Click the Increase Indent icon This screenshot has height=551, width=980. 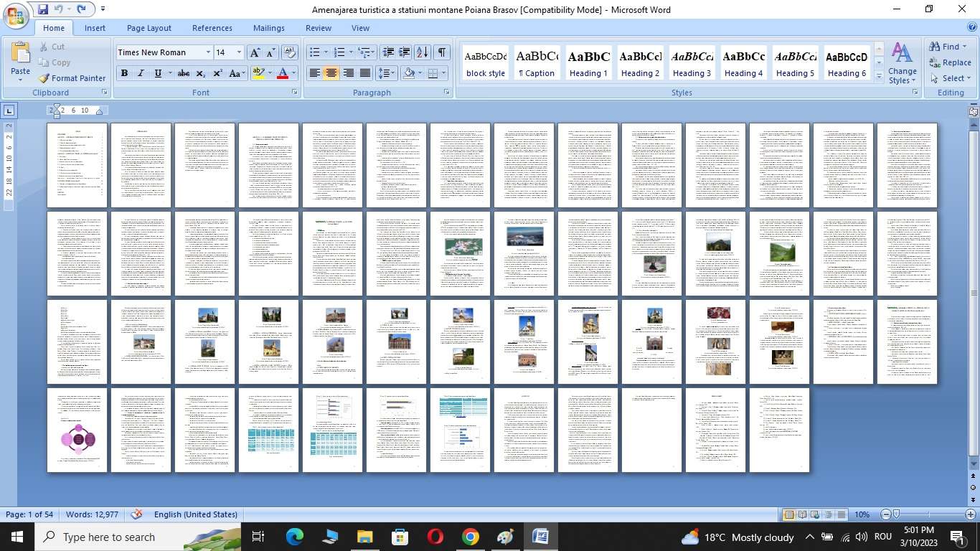[x=405, y=52]
